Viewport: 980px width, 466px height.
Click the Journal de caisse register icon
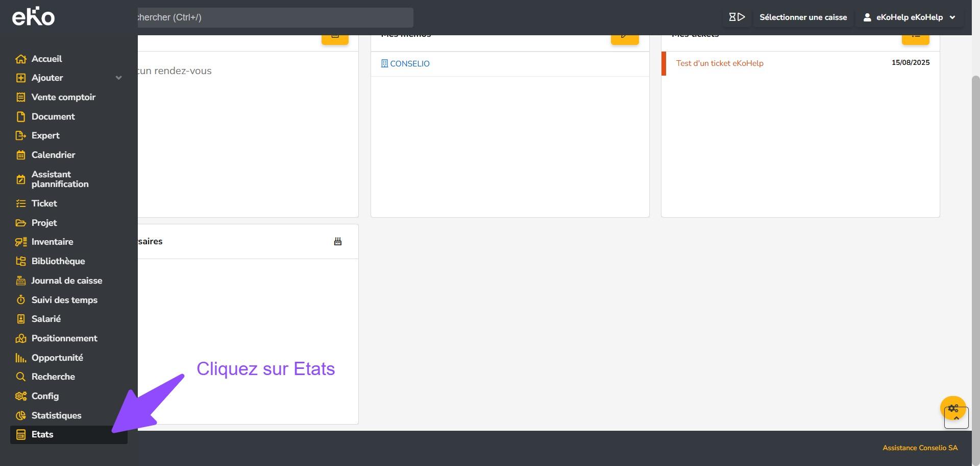(20, 281)
